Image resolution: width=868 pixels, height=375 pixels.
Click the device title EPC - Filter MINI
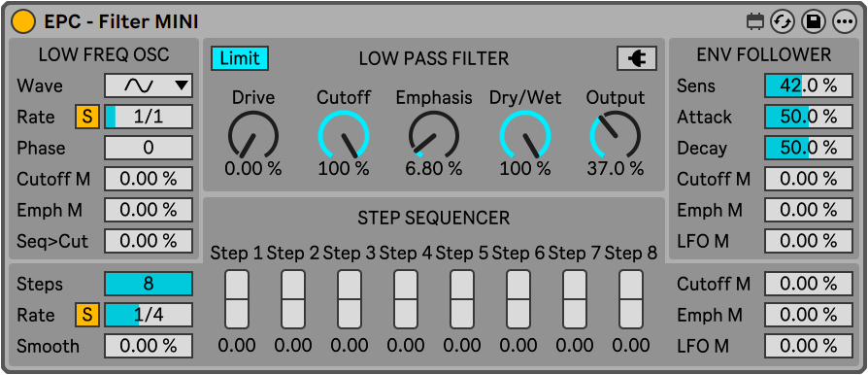click(x=121, y=22)
